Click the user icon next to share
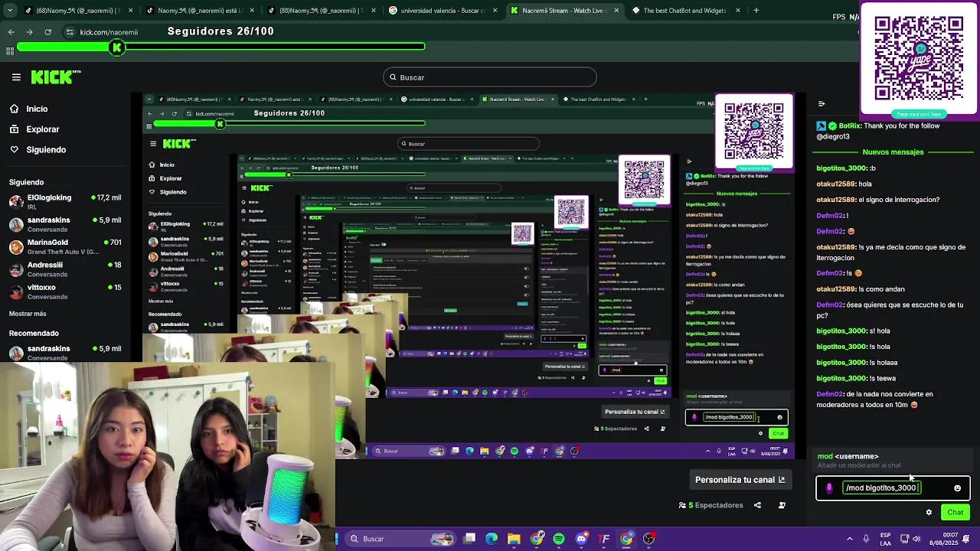Viewport: 980px width, 551px height. pos(782,505)
